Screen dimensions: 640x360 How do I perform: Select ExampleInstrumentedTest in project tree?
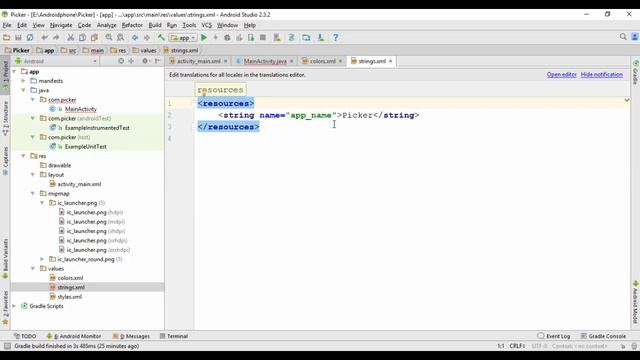pos(97,128)
